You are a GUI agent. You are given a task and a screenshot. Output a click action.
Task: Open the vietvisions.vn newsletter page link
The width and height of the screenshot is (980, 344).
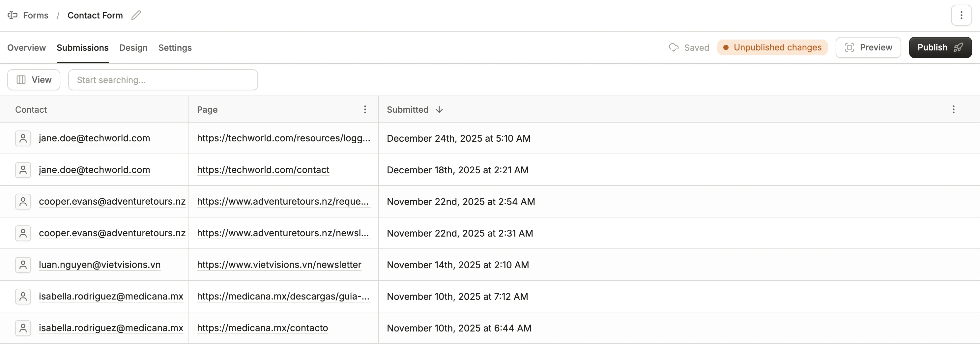[x=279, y=265]
